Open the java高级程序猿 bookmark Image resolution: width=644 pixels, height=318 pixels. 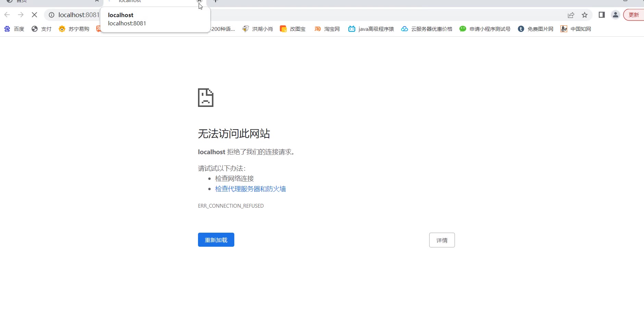click(371, 29)
